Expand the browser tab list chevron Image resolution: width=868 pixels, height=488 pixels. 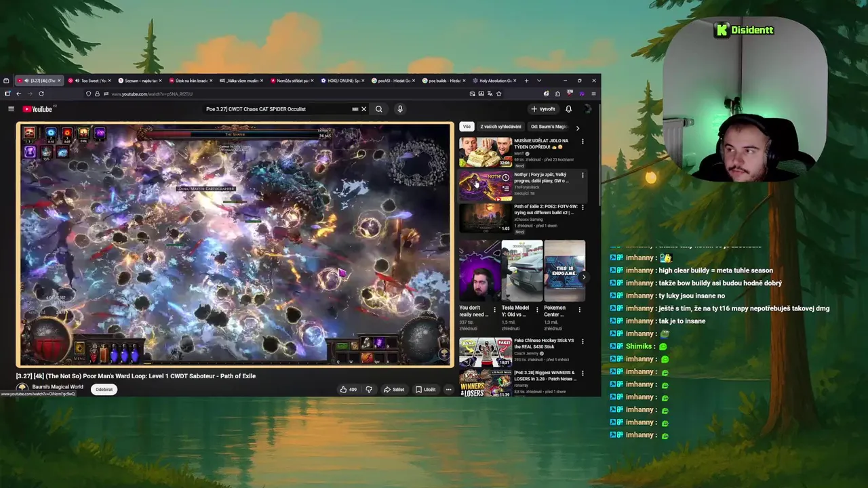point(539,81)
